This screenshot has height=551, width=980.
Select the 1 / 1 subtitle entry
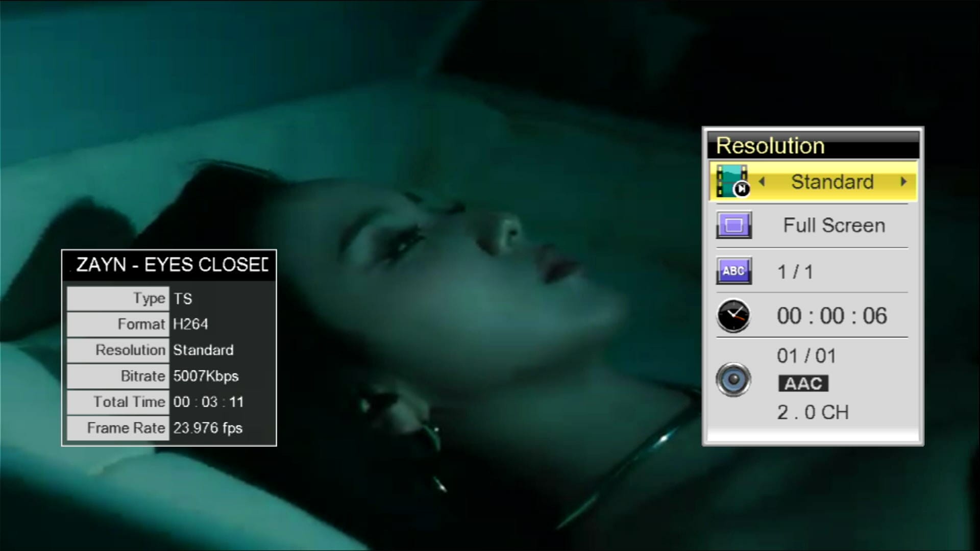(795, 271)
